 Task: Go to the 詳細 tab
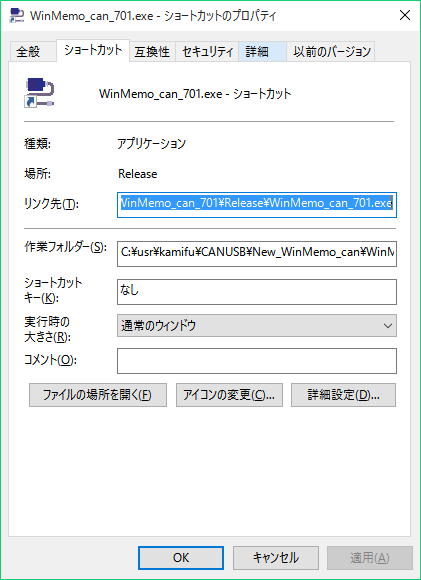(x=262, y=52)
